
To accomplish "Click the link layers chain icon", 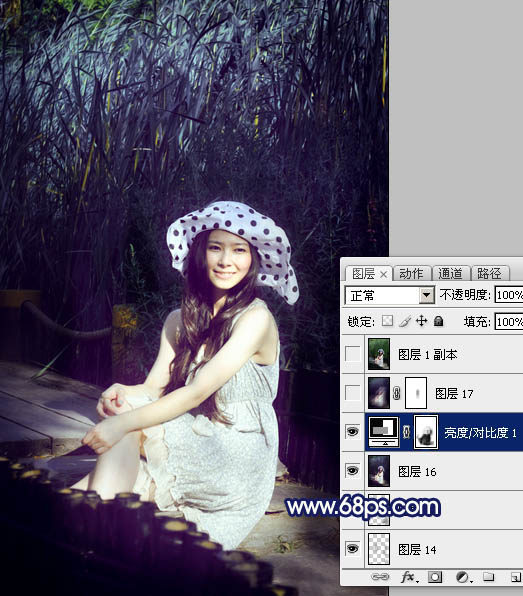I will click(379, 577).
